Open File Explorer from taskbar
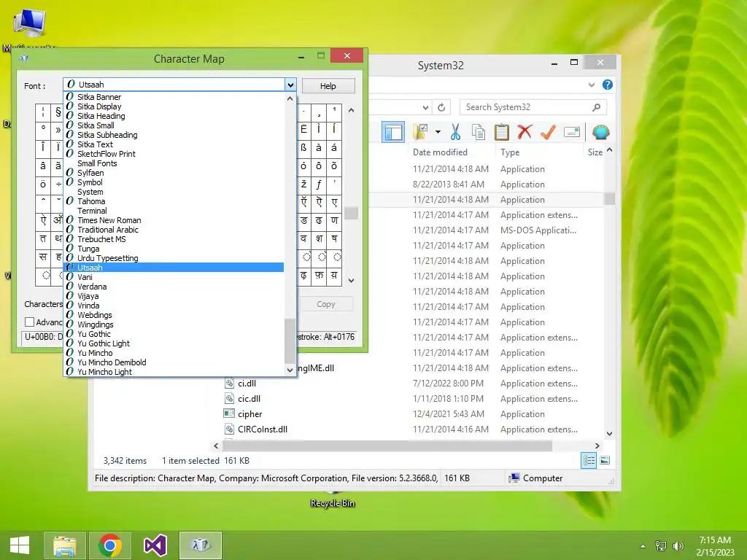747x560 pixels. coord(65,545)
